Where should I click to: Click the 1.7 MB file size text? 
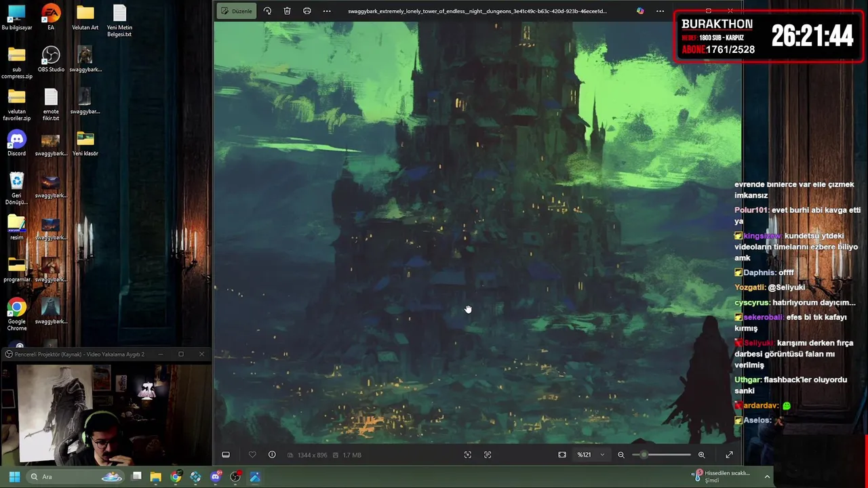tap(352, 455)
